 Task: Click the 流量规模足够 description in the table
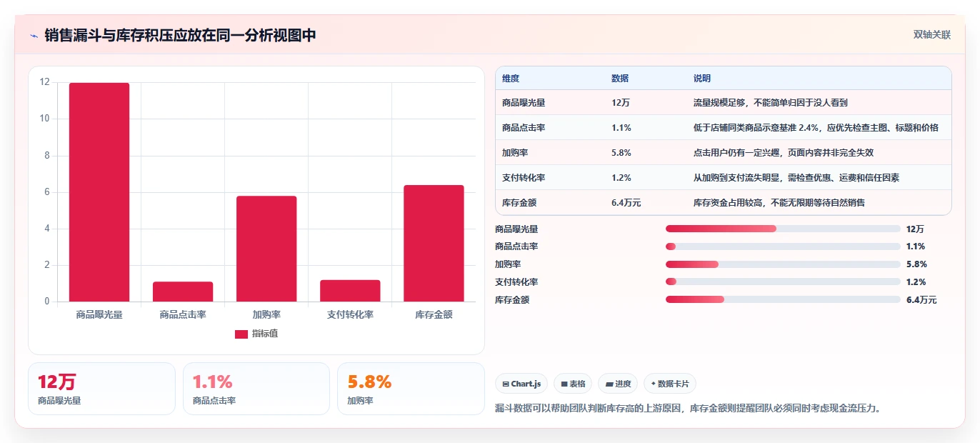point(771,103)
